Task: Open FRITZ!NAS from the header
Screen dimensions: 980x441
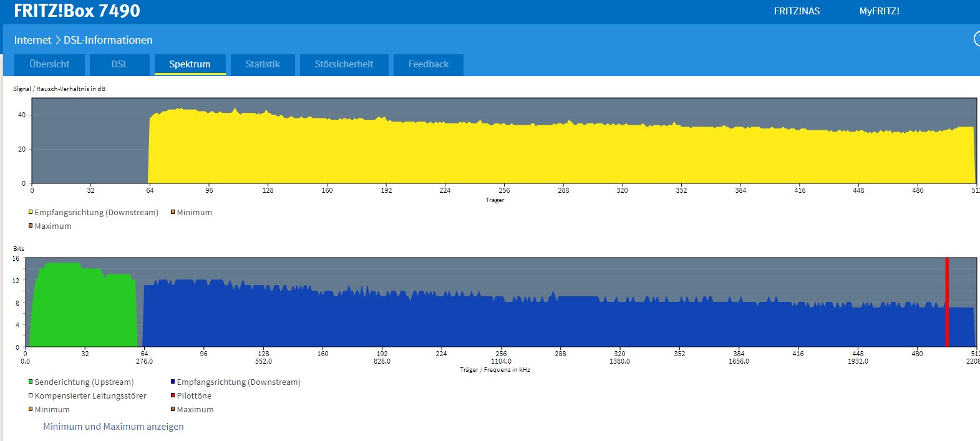Action: point(797,11)
